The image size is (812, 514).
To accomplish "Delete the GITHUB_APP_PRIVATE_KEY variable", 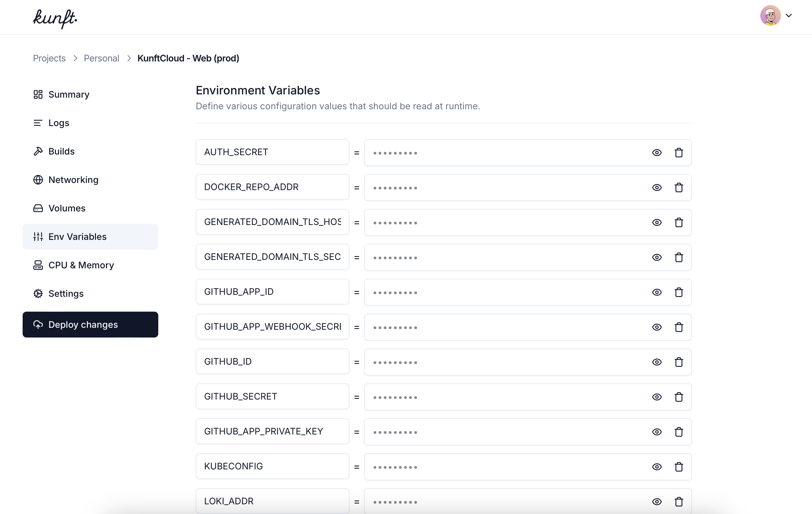I will coord(679,432).
